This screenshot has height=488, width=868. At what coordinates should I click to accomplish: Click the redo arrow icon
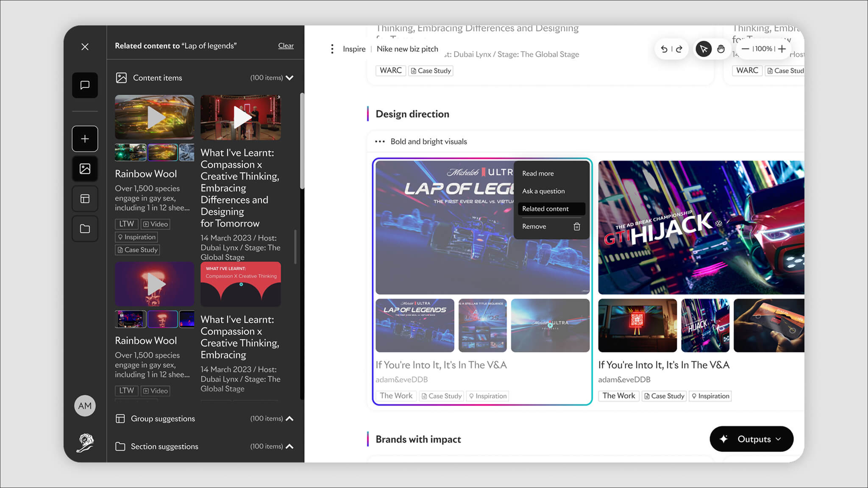click(679, 49)
